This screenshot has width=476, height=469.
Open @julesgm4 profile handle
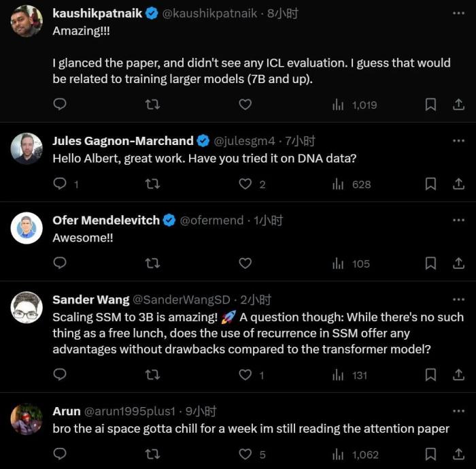(244, 141)
